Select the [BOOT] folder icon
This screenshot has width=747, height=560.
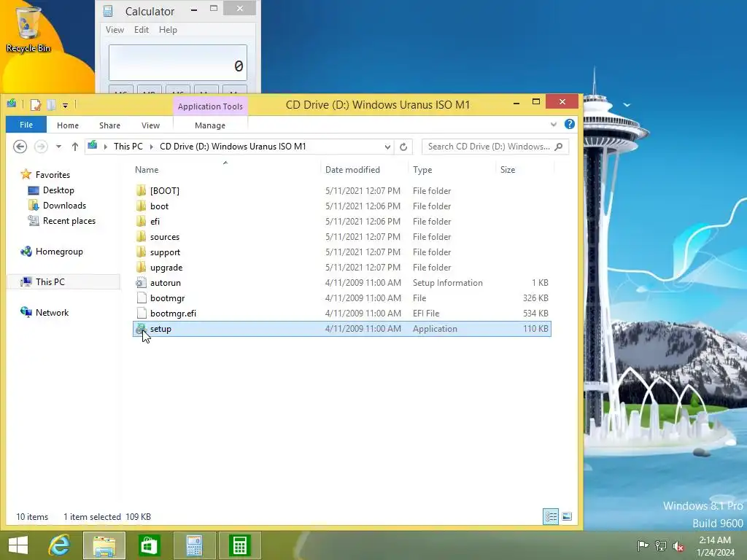pyautogui.click(x=141, y=191)
